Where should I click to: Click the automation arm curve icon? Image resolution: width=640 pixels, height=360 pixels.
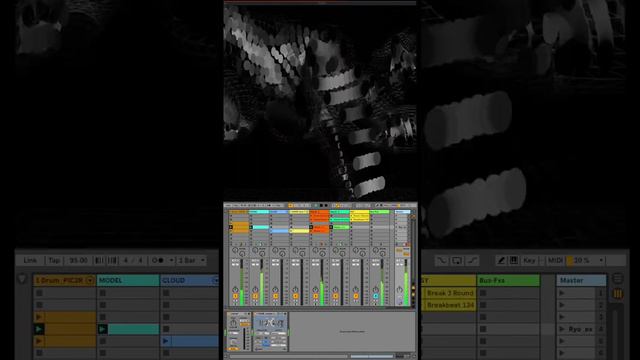tap(442, 260)
